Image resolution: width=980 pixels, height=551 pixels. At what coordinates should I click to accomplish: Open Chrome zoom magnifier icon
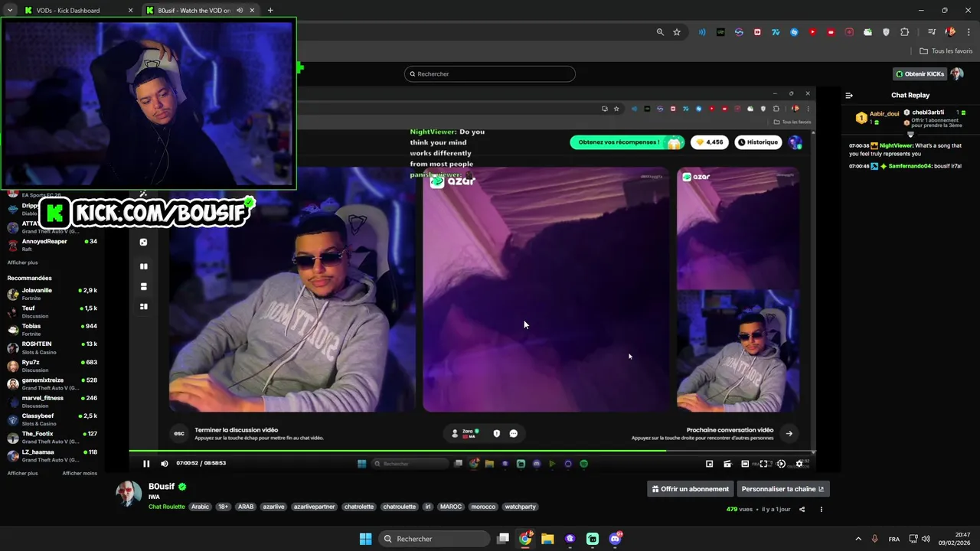660,32
